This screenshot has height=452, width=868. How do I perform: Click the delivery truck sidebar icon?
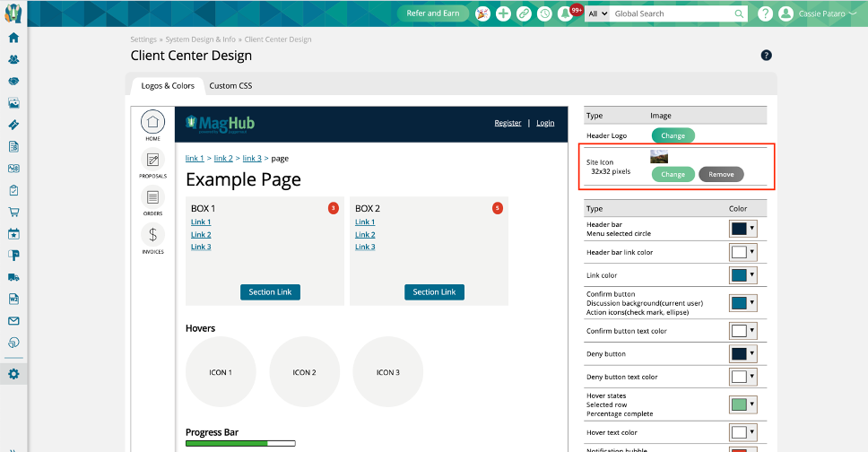13,277
